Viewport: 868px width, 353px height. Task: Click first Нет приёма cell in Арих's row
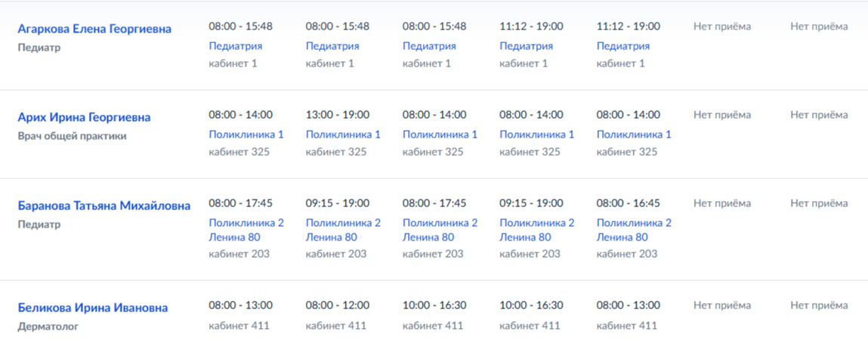pyautogui.click(x=722, y=115)
